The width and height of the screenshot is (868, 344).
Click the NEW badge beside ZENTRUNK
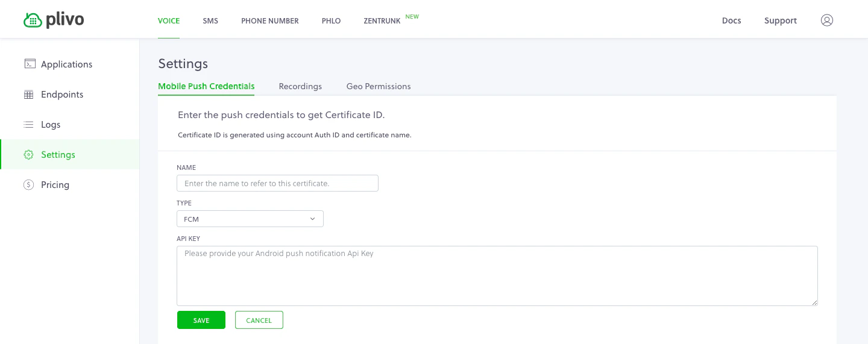point(412,16)
